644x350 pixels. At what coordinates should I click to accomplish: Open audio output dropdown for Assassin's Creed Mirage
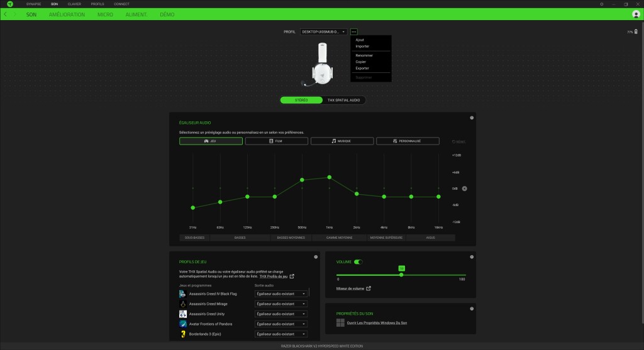pyautogui.click(x=281, y=304)
